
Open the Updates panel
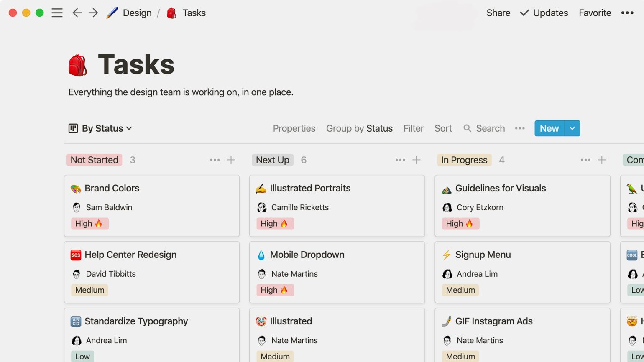544,13
